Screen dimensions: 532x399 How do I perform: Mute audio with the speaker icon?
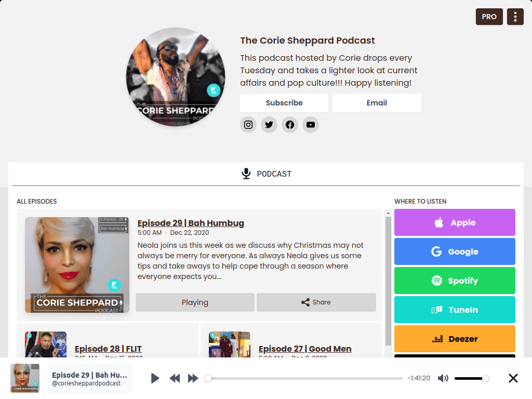coord(443,378)
